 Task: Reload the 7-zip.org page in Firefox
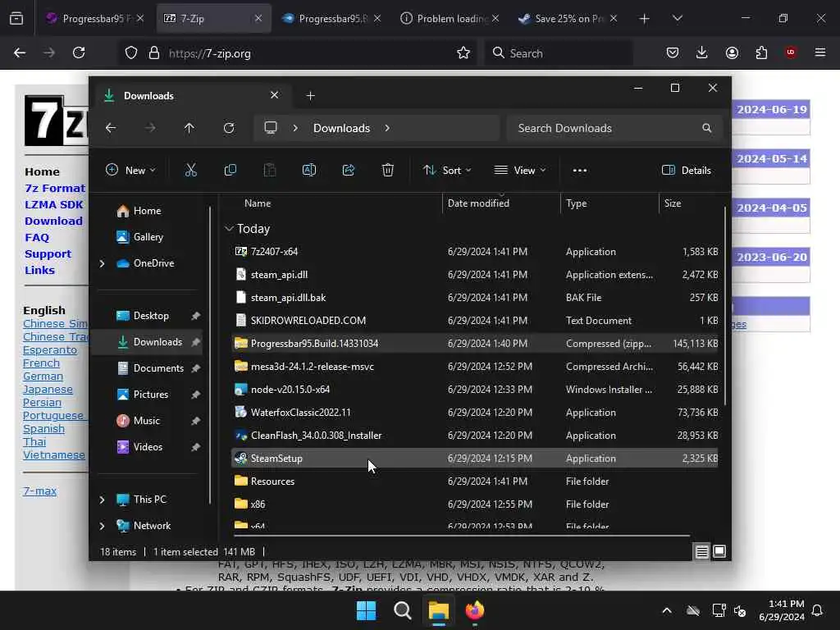pyautogui.click(x=79, y=52)
